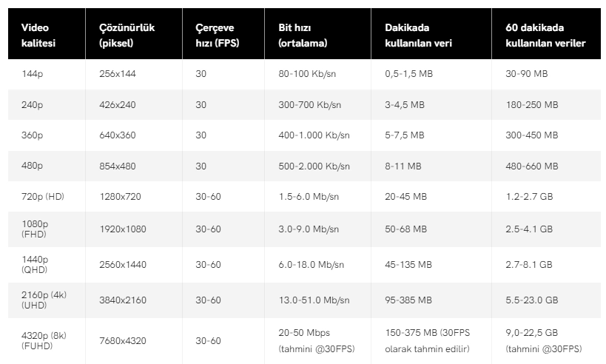Select the '2160p (4k) (UHD)' cell

[x=44, y=300]
